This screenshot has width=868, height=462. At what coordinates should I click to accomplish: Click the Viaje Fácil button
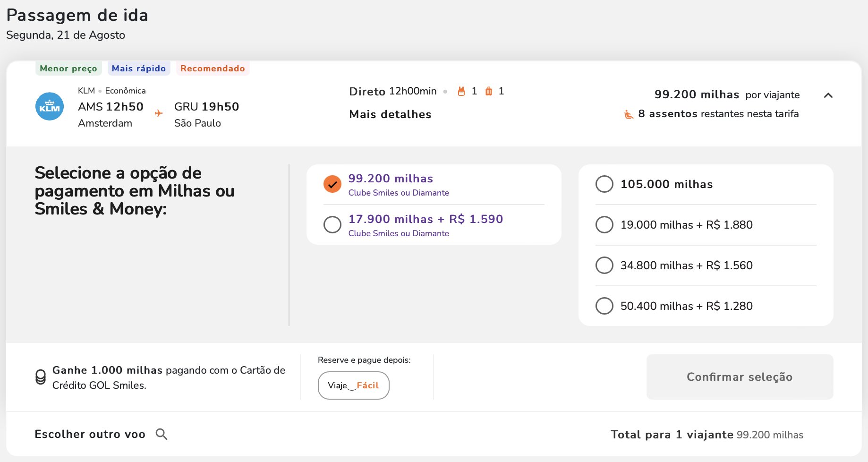click(354, 385)
